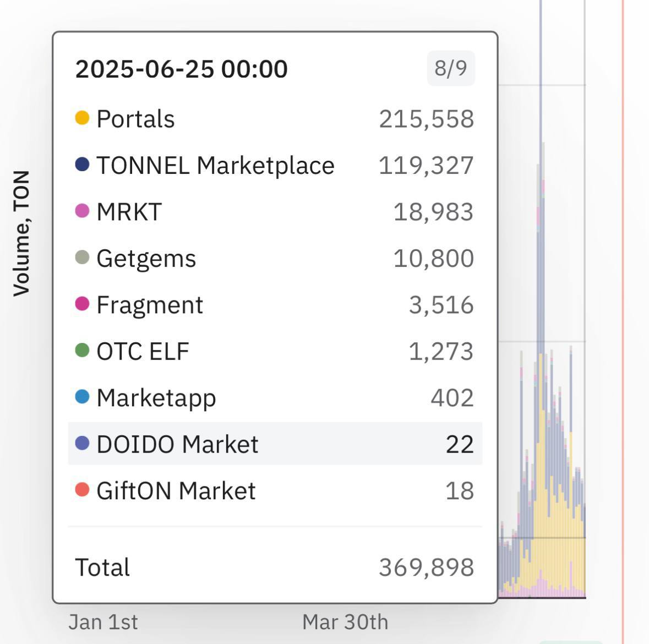This screenshot has width=649, height=644.
Task: Click the blue Marketapp legend dot
Action: pos(82,397)
